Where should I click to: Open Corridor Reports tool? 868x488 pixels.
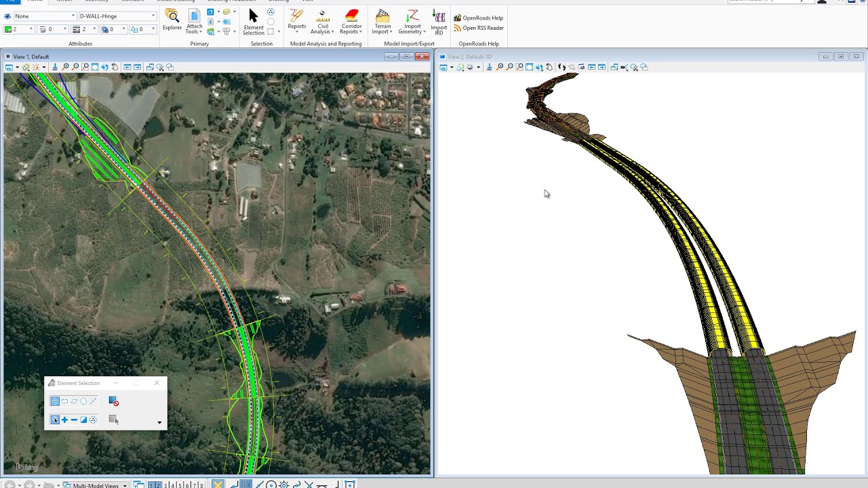(351, 22)
